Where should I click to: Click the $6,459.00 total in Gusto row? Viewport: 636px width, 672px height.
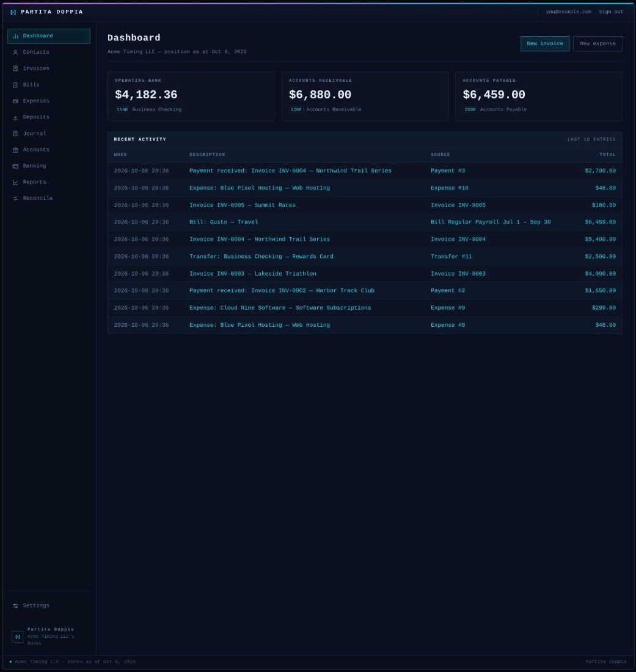[x=601, y=222]
